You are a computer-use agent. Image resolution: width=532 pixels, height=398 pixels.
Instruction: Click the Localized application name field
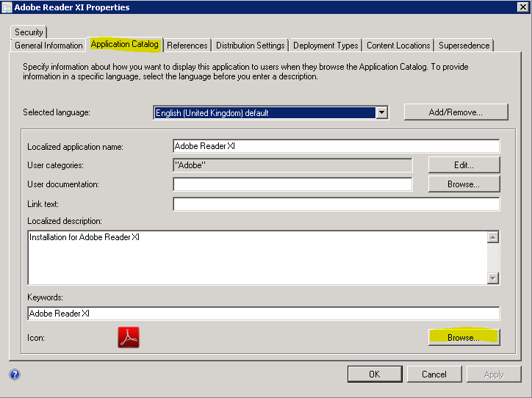coord(337,146)
